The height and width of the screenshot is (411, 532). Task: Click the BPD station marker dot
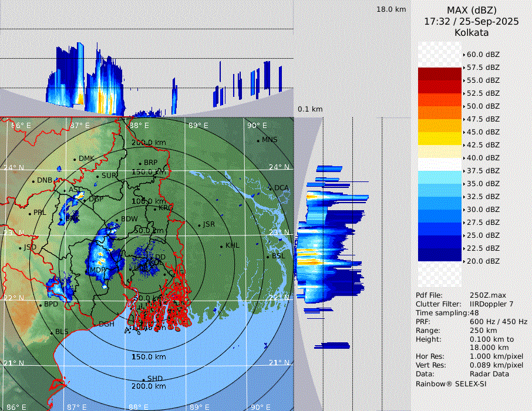tap(40, 305)
